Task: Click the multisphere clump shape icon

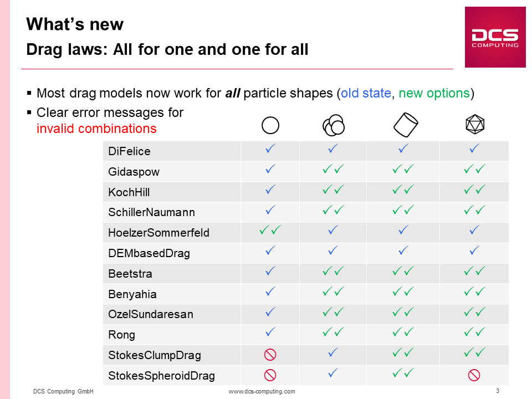Action: pyautogui.click(x=334, y=125)
